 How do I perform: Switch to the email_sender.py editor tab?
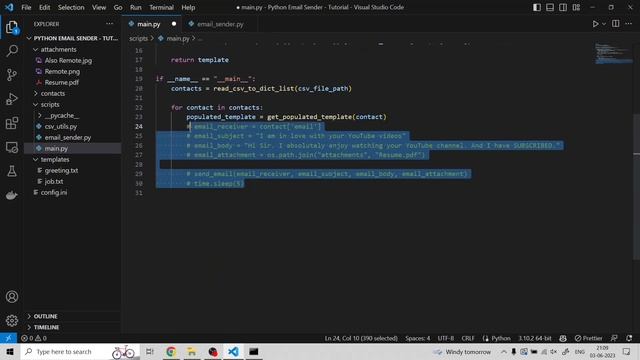pyautogui.click(x=220, y=24)
